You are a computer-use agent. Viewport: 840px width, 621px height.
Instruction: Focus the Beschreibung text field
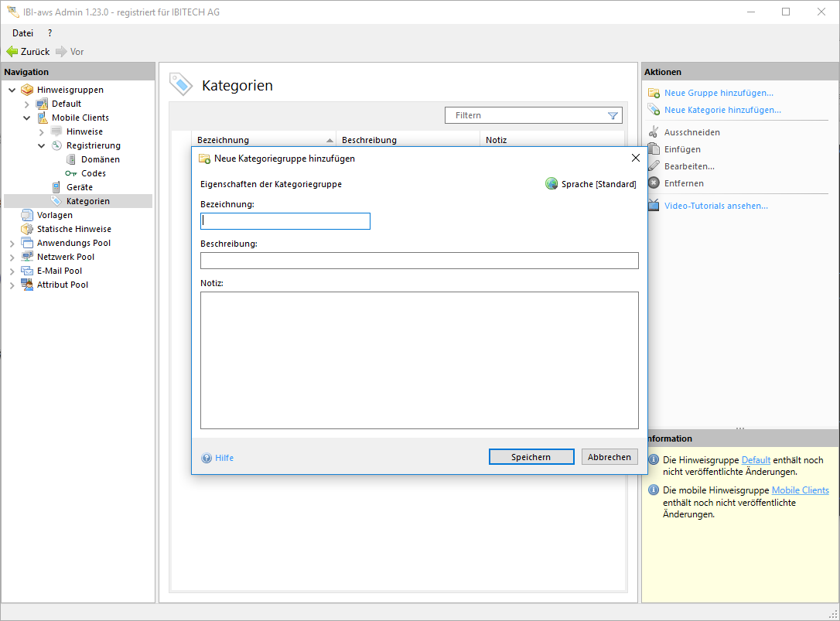click(x=419, y=261)
